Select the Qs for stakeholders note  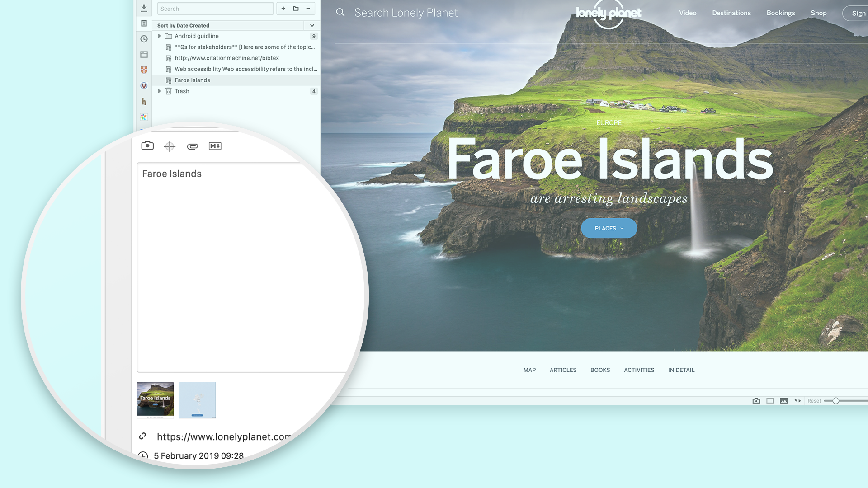(236, 47)
